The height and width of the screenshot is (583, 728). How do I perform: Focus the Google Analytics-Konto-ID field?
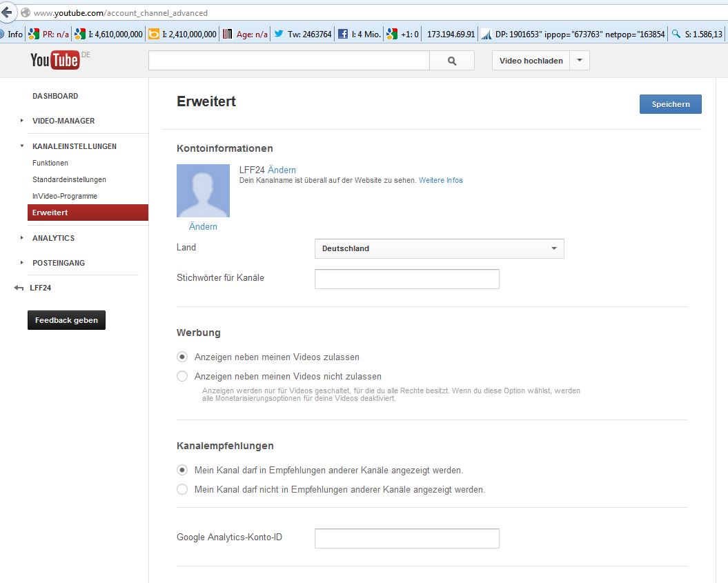pos(406,538)
